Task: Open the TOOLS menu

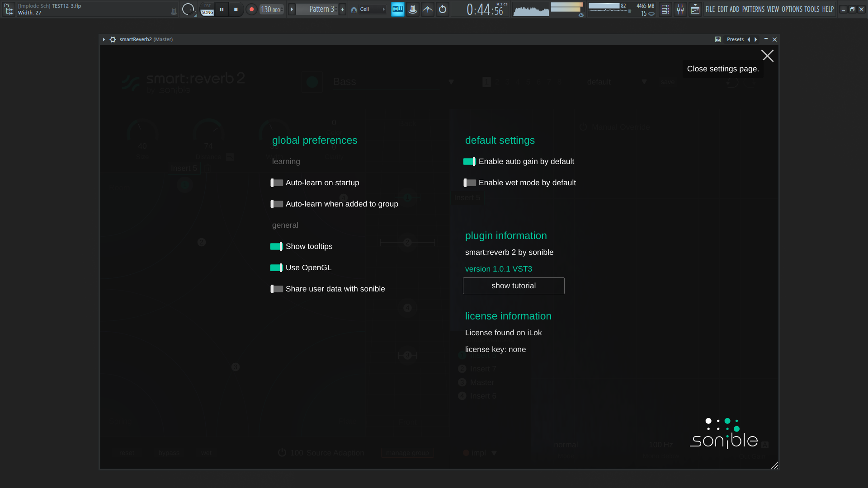Action: pyautogui.click(x=812, y=9)
